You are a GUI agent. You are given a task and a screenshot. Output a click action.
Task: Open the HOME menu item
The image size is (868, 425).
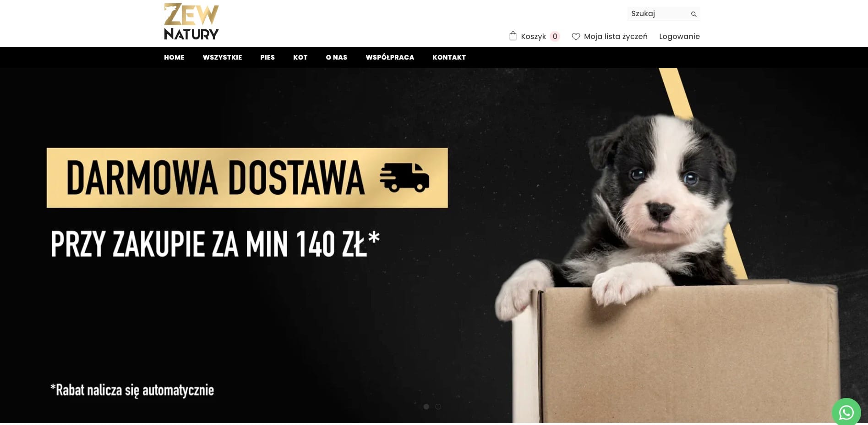pyautogui.click(x=174, y=57)
